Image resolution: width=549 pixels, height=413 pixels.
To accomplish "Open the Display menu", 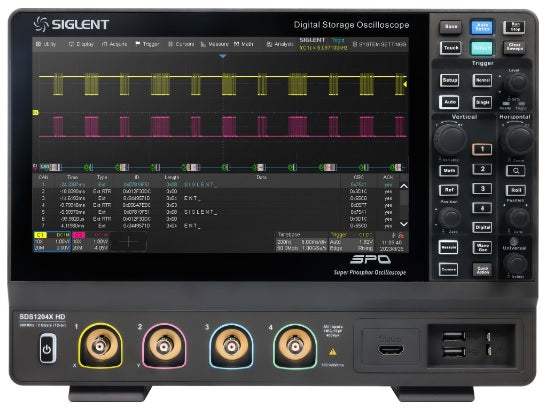I will point(81,44).
